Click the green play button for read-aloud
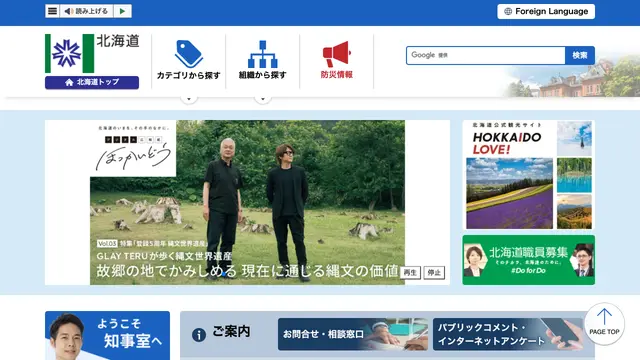 [122, 11]
